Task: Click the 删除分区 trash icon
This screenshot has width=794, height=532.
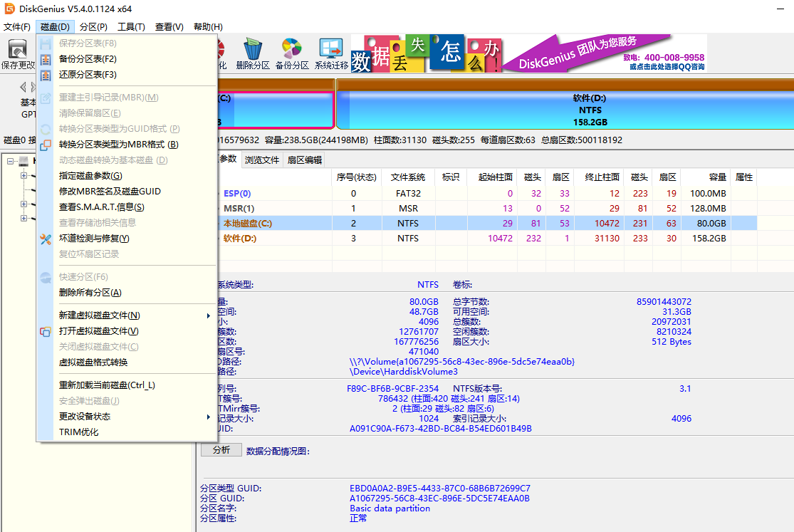Action: pyautogui.click(x=253, y=50)
